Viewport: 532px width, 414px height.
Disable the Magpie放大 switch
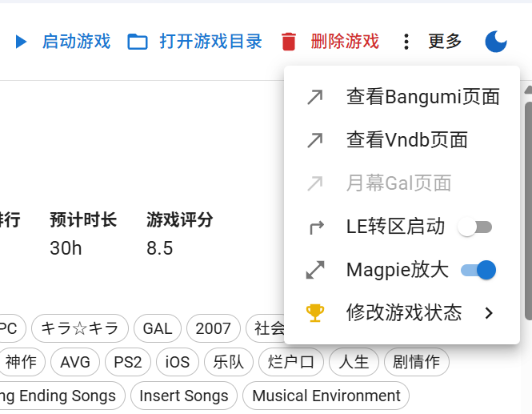[x=478, y=270]
